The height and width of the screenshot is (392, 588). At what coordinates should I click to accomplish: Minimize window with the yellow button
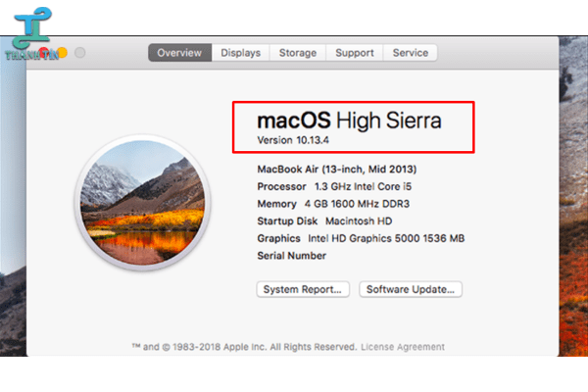(62, 53)
